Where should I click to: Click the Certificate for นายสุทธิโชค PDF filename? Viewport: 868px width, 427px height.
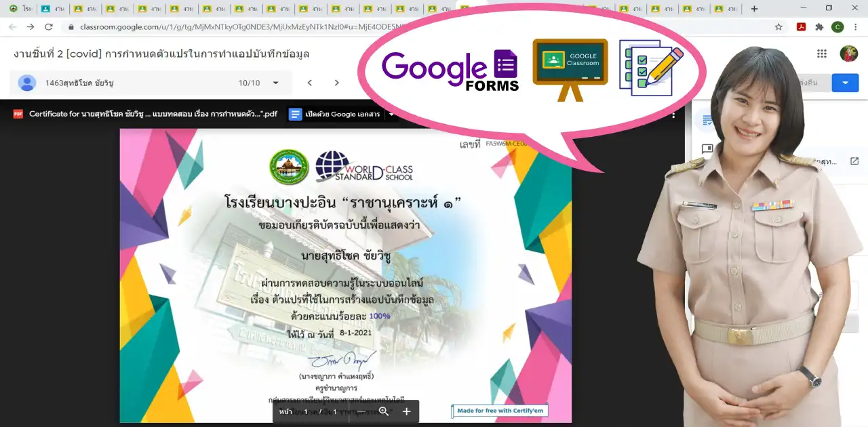[x=153, y=114]
